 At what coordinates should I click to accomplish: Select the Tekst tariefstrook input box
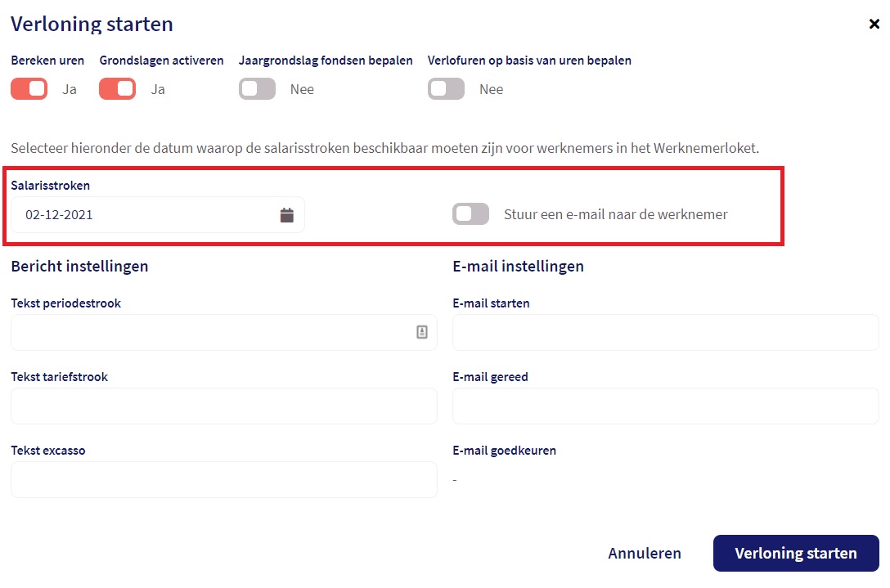(x=223, y=406)
